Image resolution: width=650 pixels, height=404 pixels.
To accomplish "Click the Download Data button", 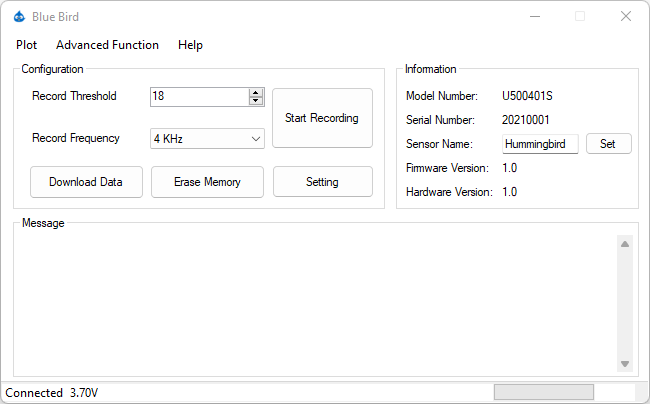I will coord(86,182).
